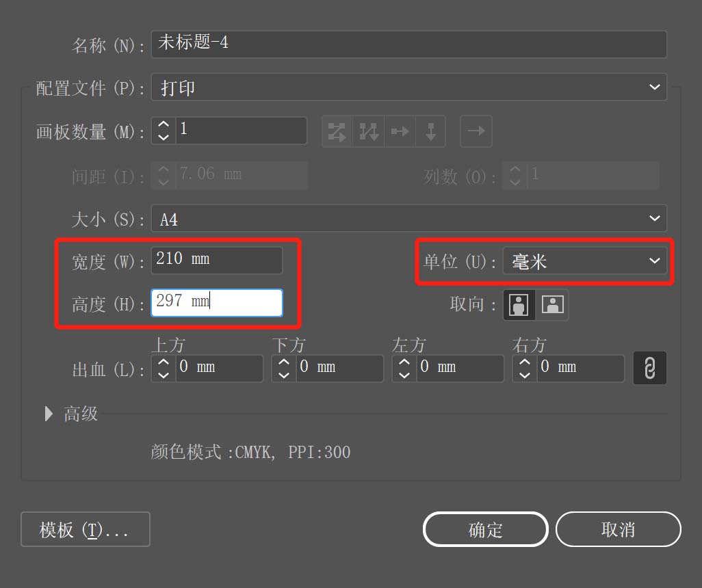Click the 高度 height field 297 mm
The width and height of the screenshot is (702, 588).
click(217, 303)
